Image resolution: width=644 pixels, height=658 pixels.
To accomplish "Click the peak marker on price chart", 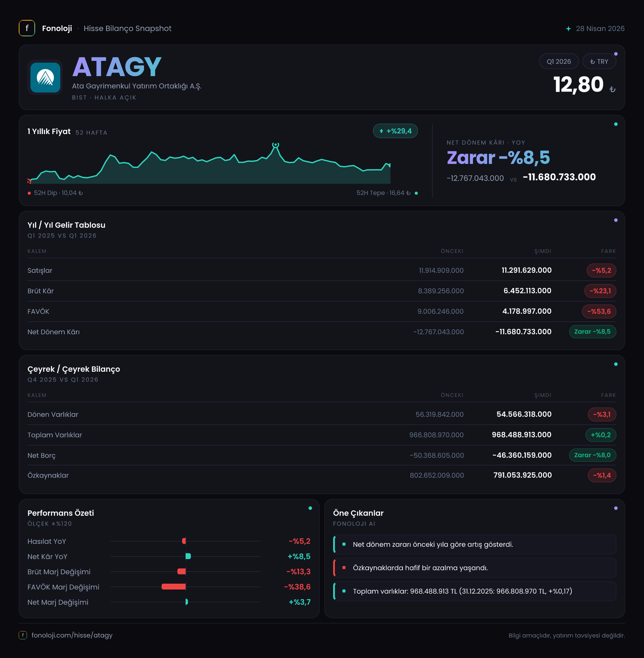I will [x=276, y=145].
